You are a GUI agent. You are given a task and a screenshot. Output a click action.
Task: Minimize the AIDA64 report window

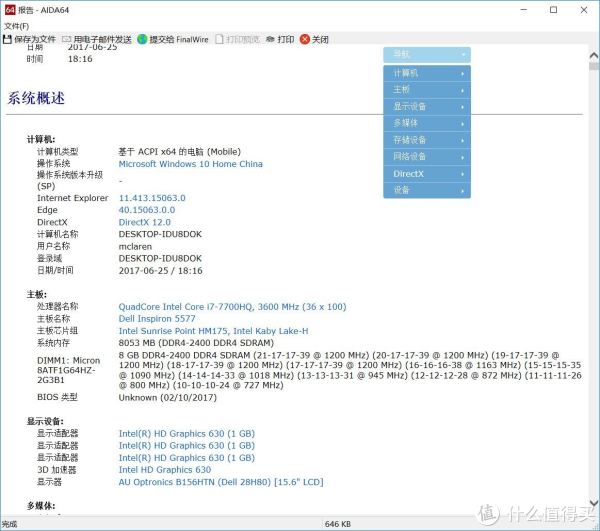[523, 10]
